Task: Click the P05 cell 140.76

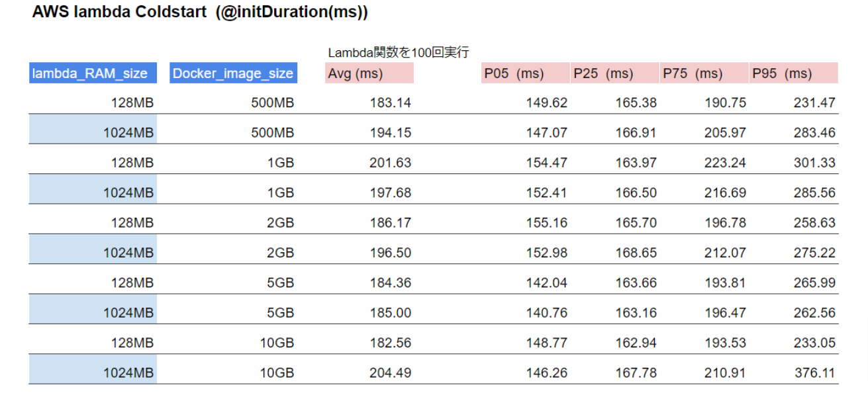Action: click(546, 313)
